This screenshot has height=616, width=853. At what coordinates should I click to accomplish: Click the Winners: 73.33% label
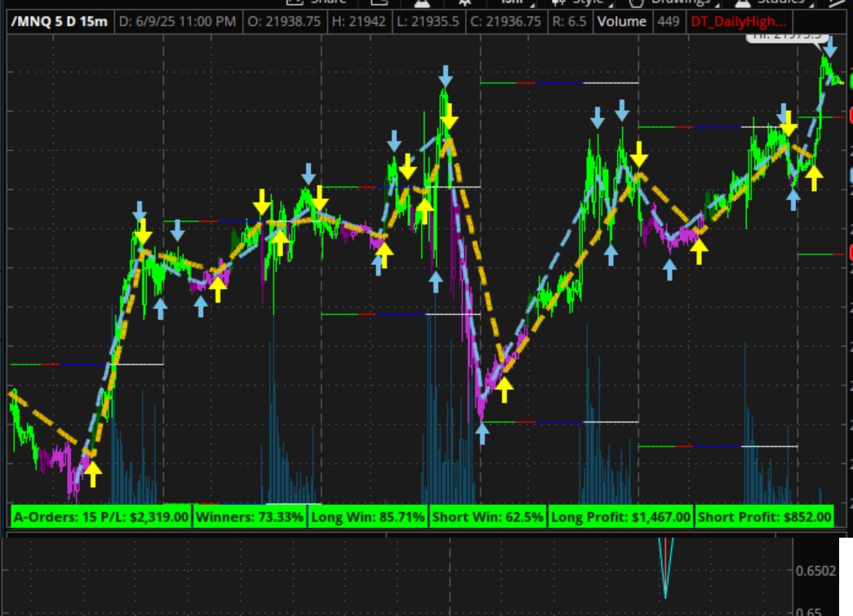click(x=249, y=516)
